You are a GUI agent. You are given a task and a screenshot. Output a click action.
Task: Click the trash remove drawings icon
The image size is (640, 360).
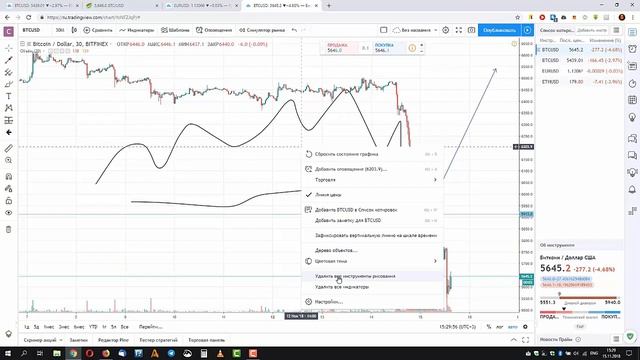tap(9, 229)
